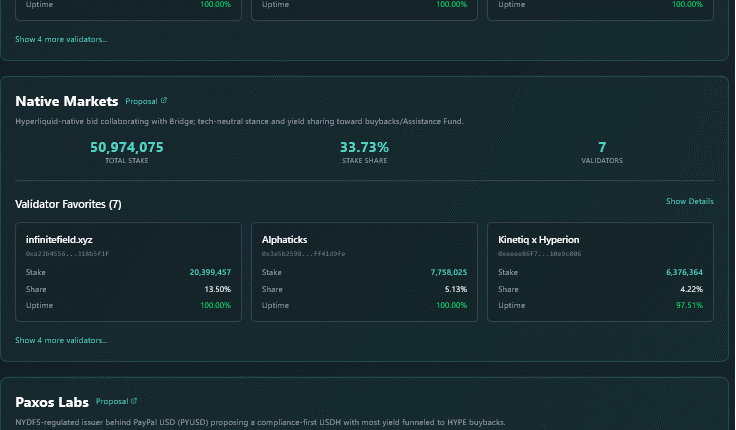
Task: Click the 33.73% stake share figure
Action: pos(364,147)
